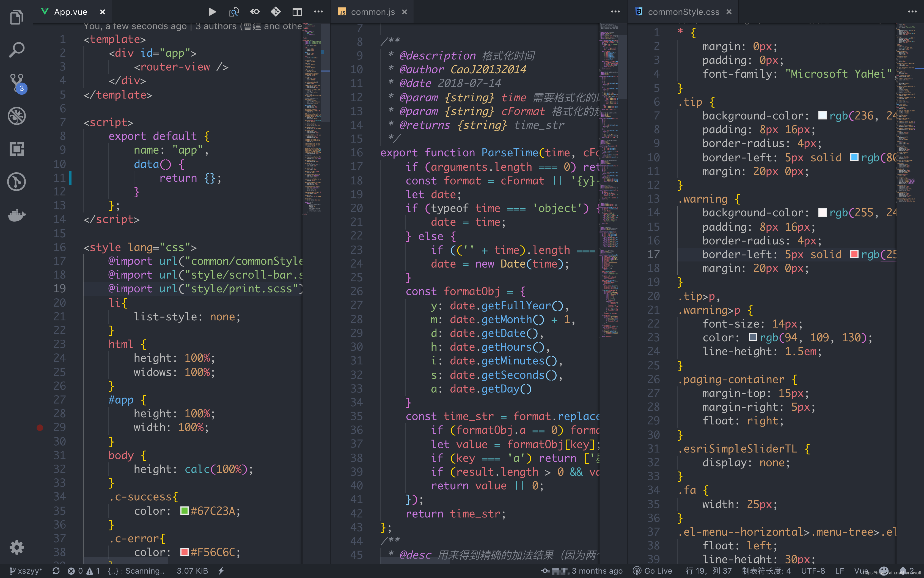This screenshot has width=924, height=578.
Task: Click the {..}: Scanning.. status item
Action: coord(136,571)
